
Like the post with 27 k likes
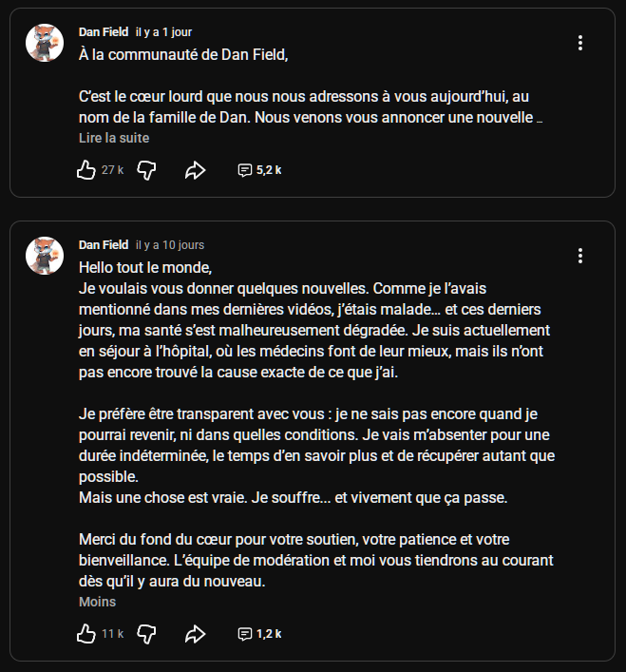86,170
